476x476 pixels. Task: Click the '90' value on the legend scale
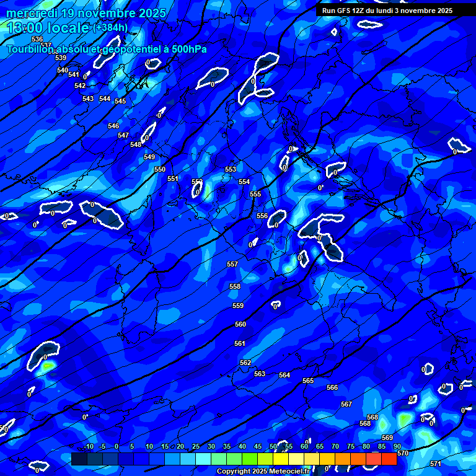(x=397, y=447)
